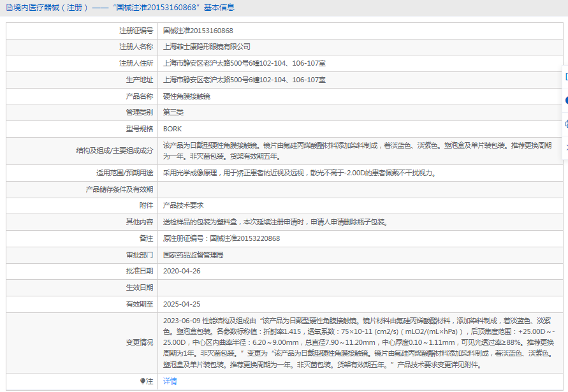Click the 生产地址 row label

tap(139, 80)
